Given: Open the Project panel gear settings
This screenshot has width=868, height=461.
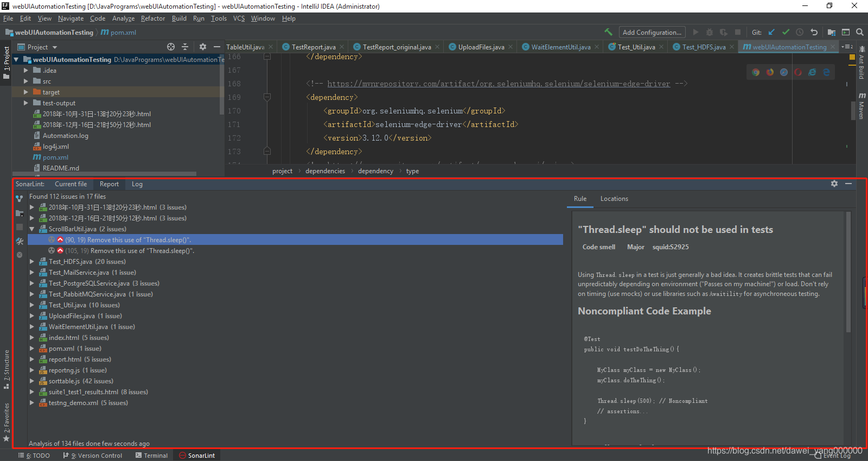Looking at the screenshot, I should click(203, 47).
